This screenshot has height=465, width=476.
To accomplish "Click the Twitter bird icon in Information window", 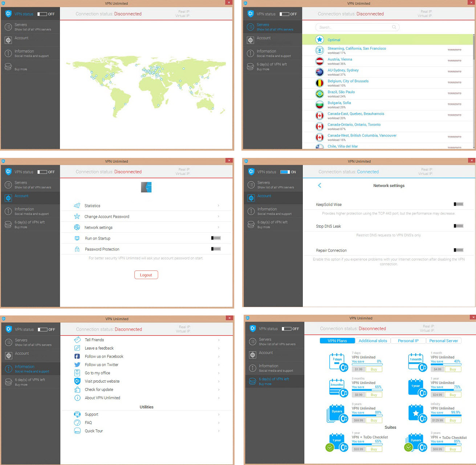I will (77, 364).
